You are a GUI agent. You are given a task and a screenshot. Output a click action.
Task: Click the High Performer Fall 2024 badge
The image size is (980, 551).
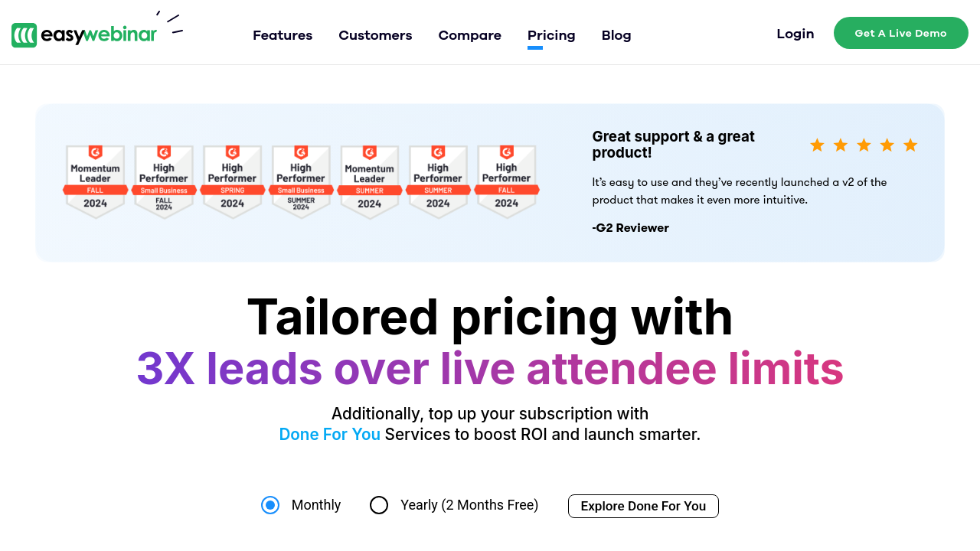tap(507, 182)
